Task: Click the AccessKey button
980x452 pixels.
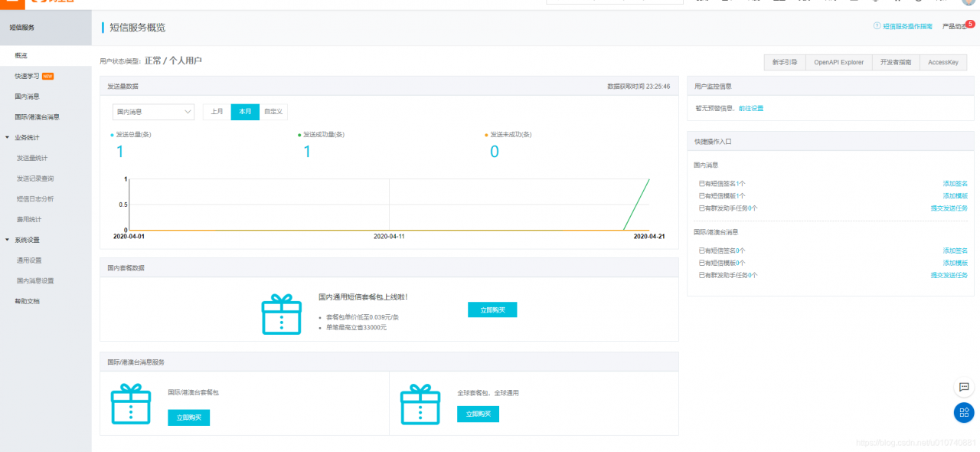Action: [x=942, y=62]
